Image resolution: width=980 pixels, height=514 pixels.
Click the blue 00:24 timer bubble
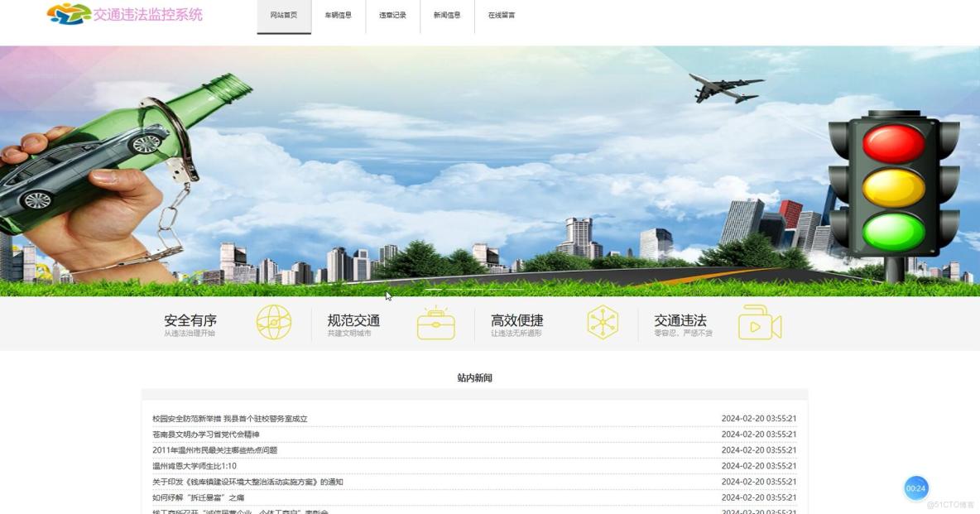pos(916,488)
